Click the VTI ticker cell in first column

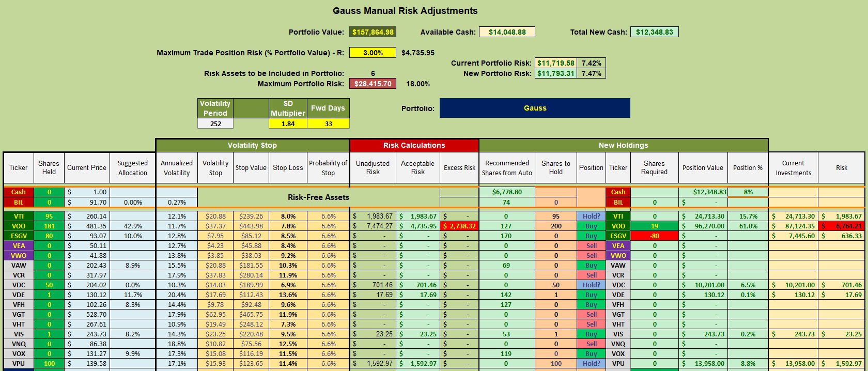click(x=19, y=216)
